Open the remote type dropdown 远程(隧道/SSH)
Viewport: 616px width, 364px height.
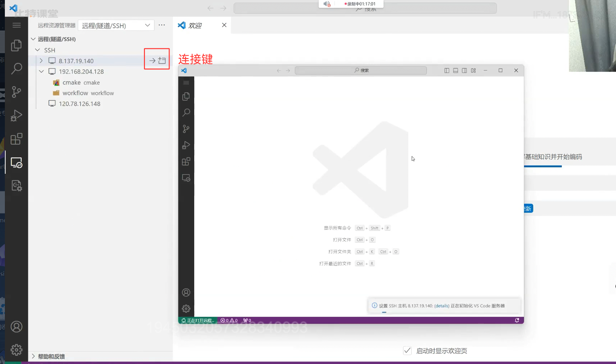coord(116,25)
